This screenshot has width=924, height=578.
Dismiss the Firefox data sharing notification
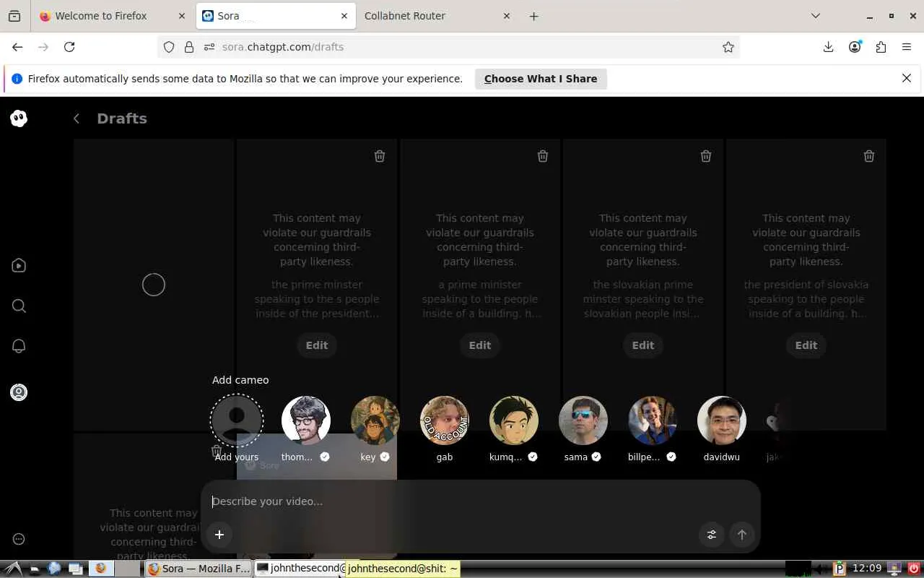click(907, 78)
